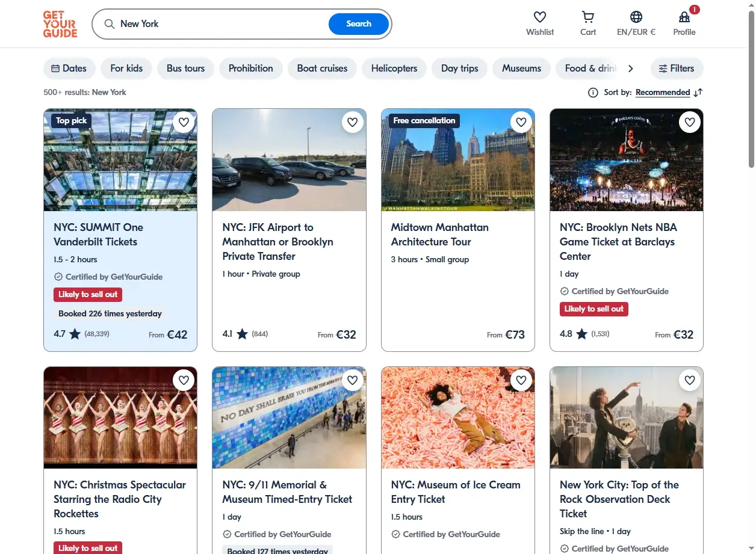Click the Top pick badge
Screen dimensions: 756x554
coord(72,121)
